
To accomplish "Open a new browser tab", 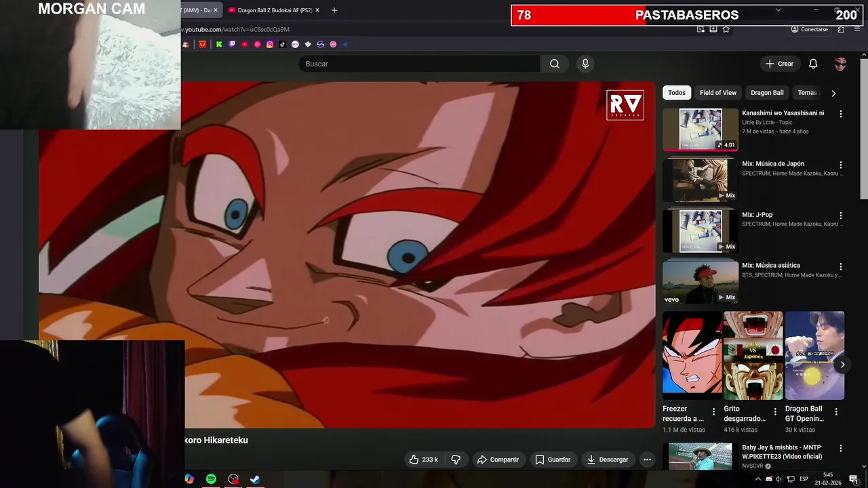I will click(x=334, y=10).
